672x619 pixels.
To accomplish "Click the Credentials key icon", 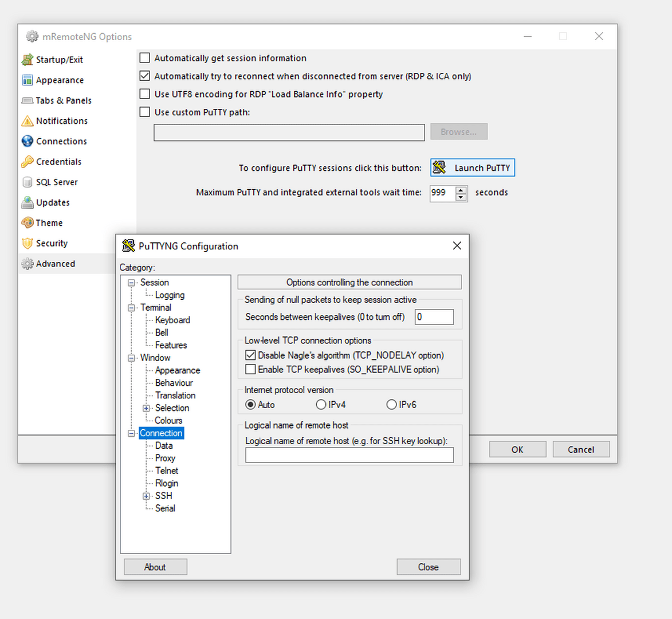I will (27, 162).
